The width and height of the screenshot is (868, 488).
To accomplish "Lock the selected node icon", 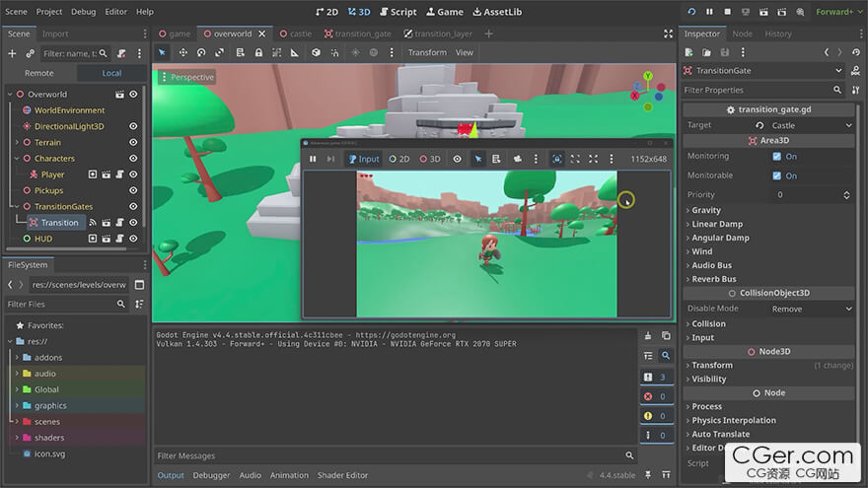I will [258, 52].
